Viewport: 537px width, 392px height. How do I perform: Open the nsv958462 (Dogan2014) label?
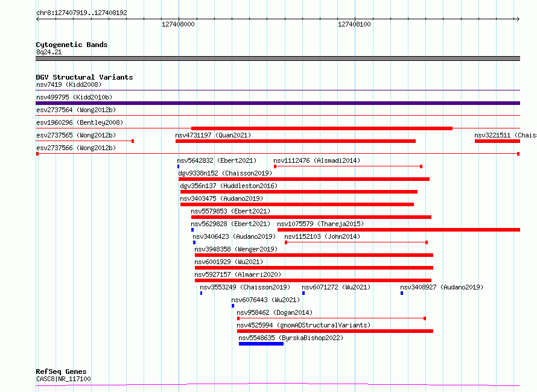pyautogui.click(x=275, y=312)
